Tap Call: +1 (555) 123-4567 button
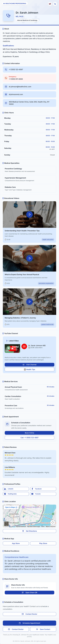The height and width of the screenshot is (644, 59). tap(29, 438)
